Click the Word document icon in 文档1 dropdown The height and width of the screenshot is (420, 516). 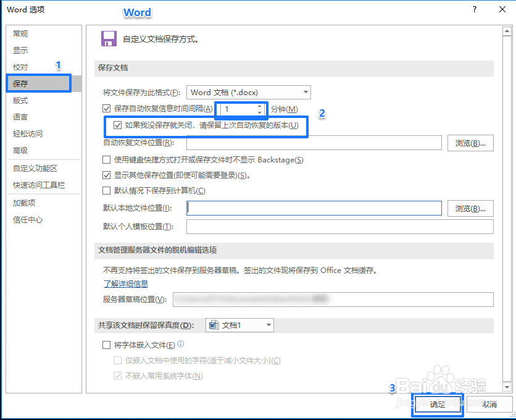point(214,325)
